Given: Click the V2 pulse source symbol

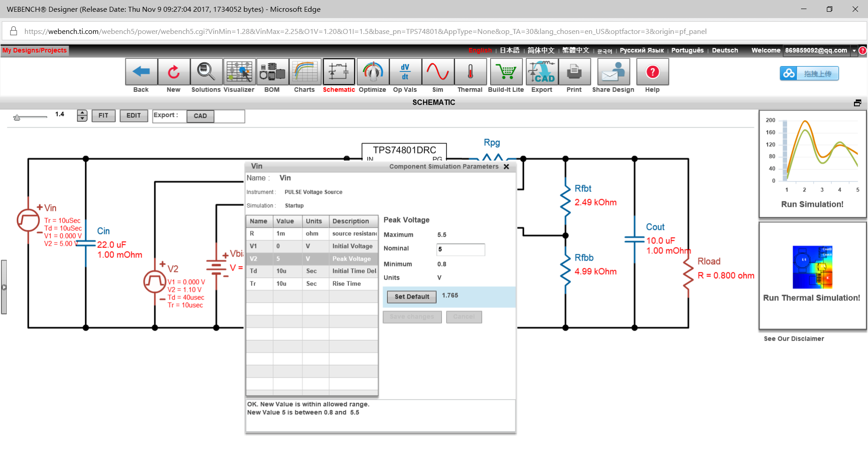Looking at the screenshot, I should pyautogui.click(x=155, y=281).
